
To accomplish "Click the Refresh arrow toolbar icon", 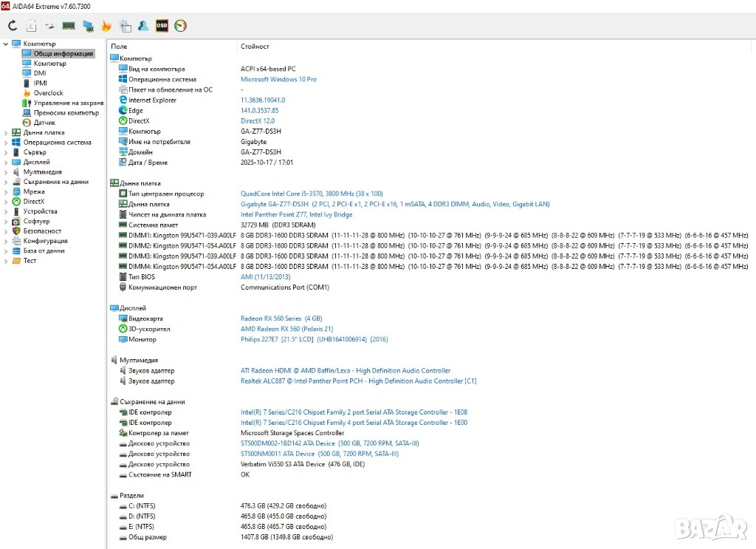I will tap(13, 26).
